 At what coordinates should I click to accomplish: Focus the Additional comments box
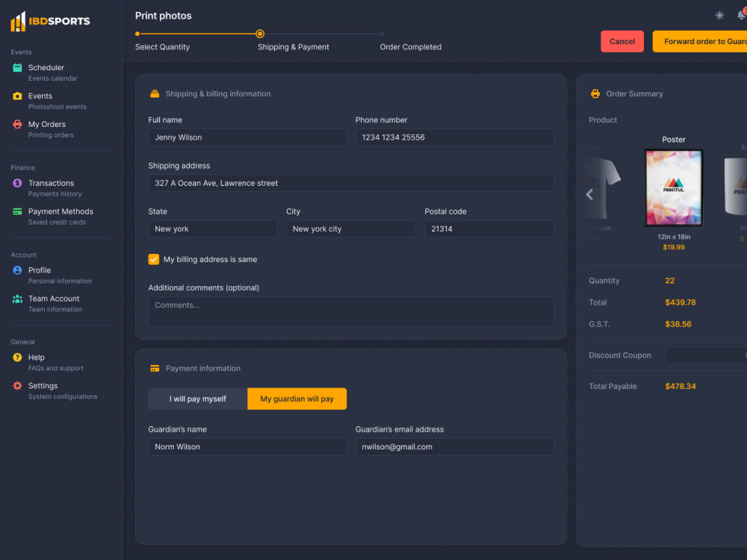(x=350, y=311)
